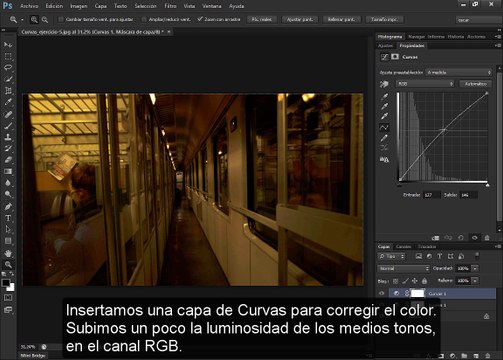Open the Archivo menu
Viewport: 503px width, 360px height.
[29, 6]
